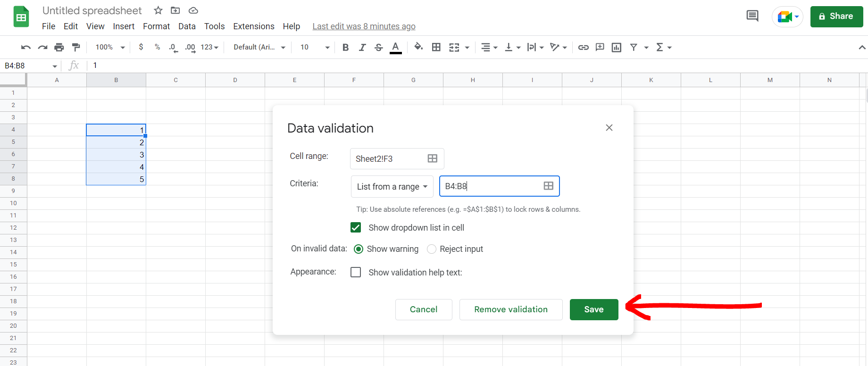This screenshot has height=366, width=868.
Task: Open the borders tool
Action: pos(436,47)
